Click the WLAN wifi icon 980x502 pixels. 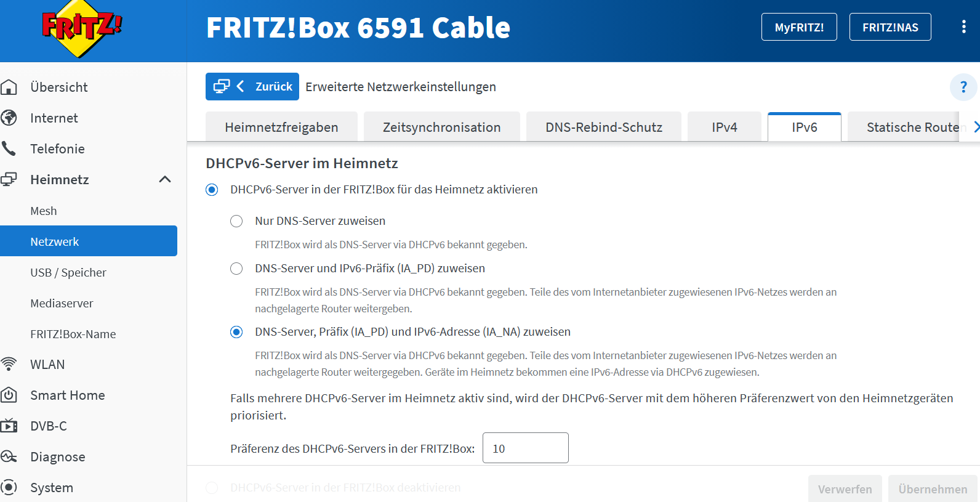point(9,364)
